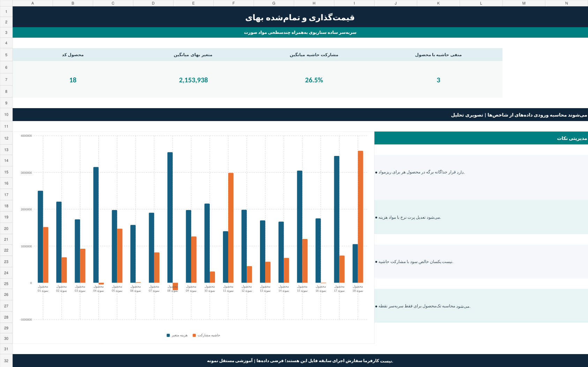Select column header N
Viewport: 588px width, 367px height.
pyautogui.click(x=566, y=3)
